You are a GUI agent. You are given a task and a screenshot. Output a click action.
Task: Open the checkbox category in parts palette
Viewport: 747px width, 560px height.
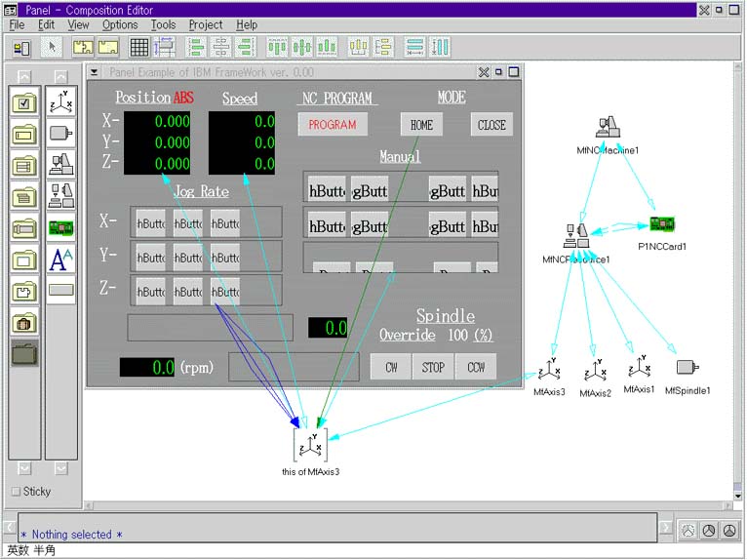[x=24, y=100]
